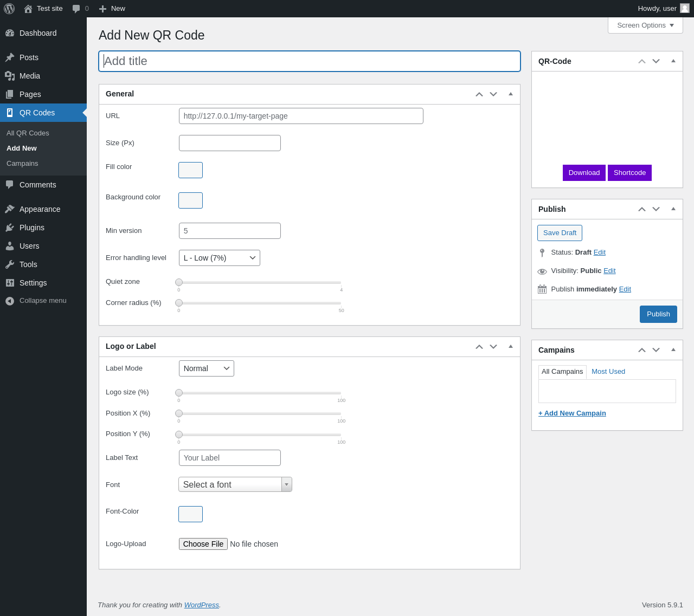This screenshot has height=616, width=694.
Task: Edit the Visibility setting
Action: 609,271
